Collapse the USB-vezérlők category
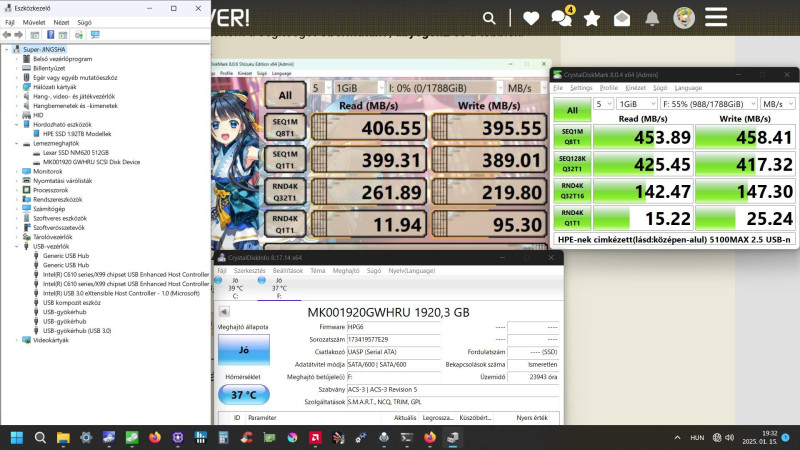 [x=16, y=246]
